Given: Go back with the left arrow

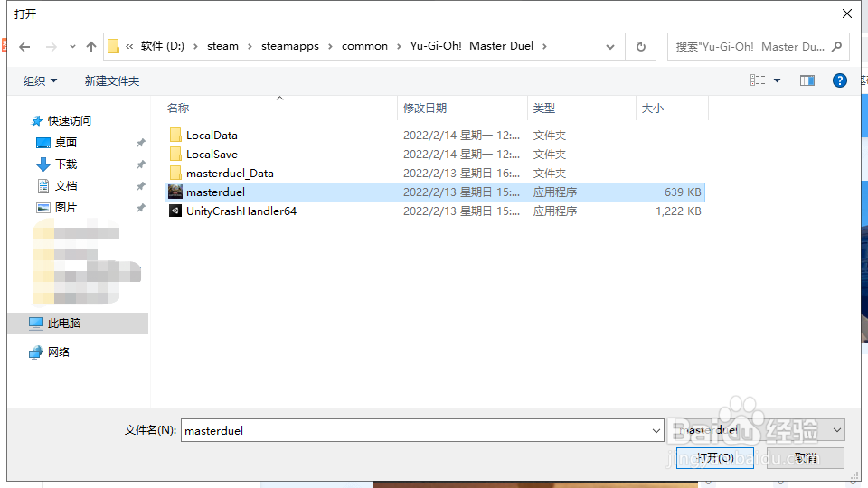Looking at the screenshot, I should (24, 47).
